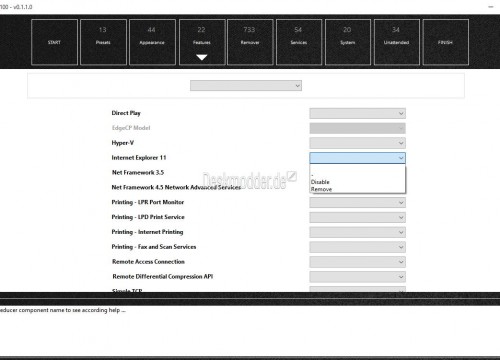This screenshot has height=360, width=500.
Task: Click the Internet Explorer 11 label
Action: tap(139, 158)
